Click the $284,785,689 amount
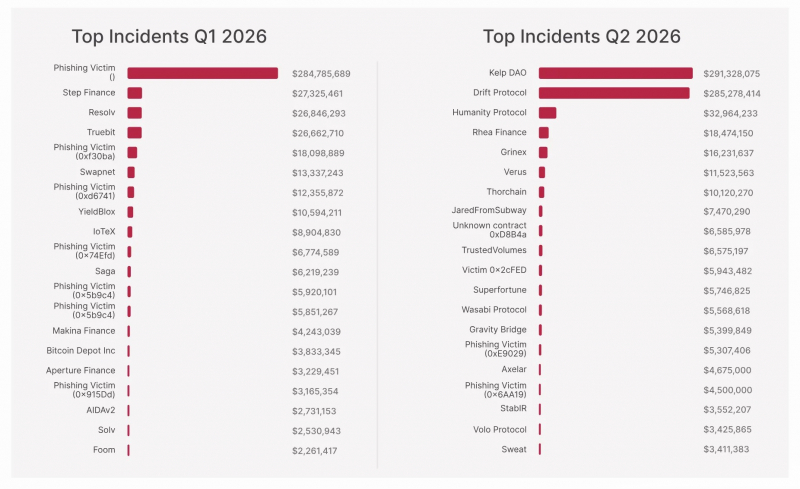The width and height of the screenshot is (800, 489). coord(321,74)
